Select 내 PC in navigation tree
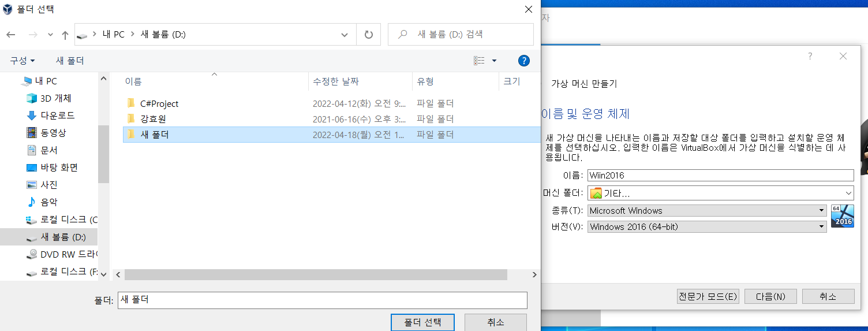This screenshot has height=331, width=868. pos(47,81)
